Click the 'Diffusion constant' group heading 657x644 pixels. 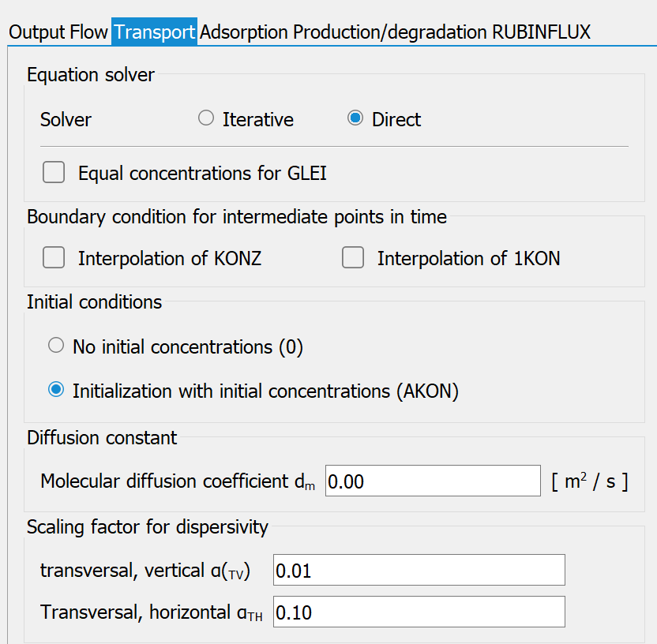pos(102,438)
